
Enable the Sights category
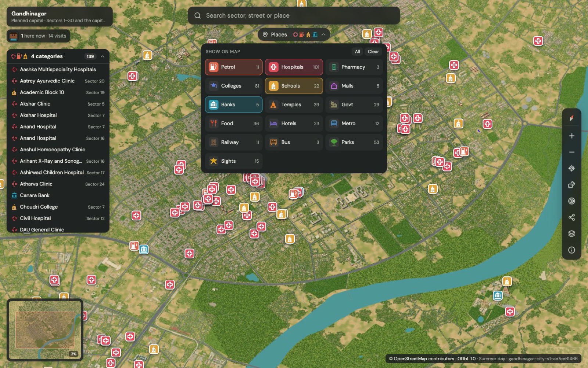click(x=234, y=161)
